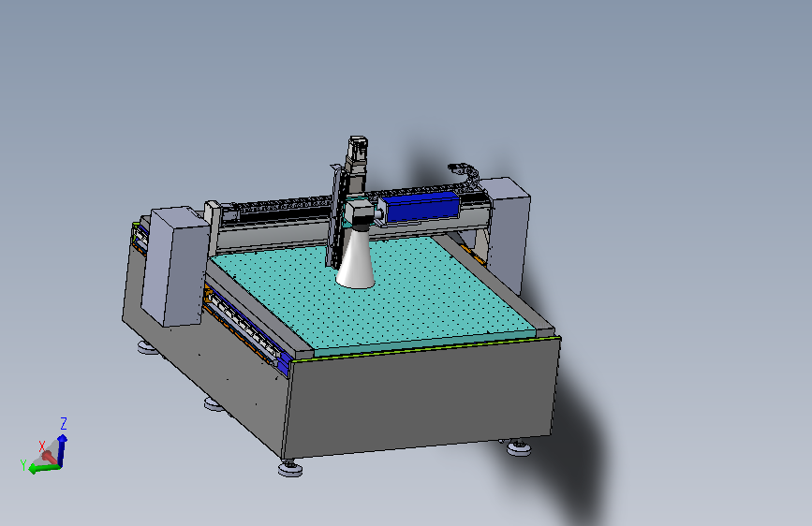Select the left gray gantry column box
This screenshot has width=812, height=526.
[174, 266]
